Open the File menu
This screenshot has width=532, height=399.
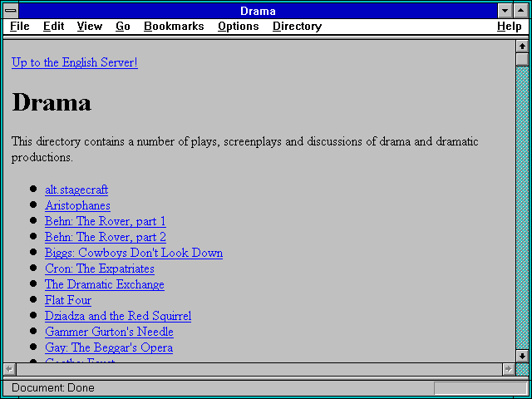(20, 27)
